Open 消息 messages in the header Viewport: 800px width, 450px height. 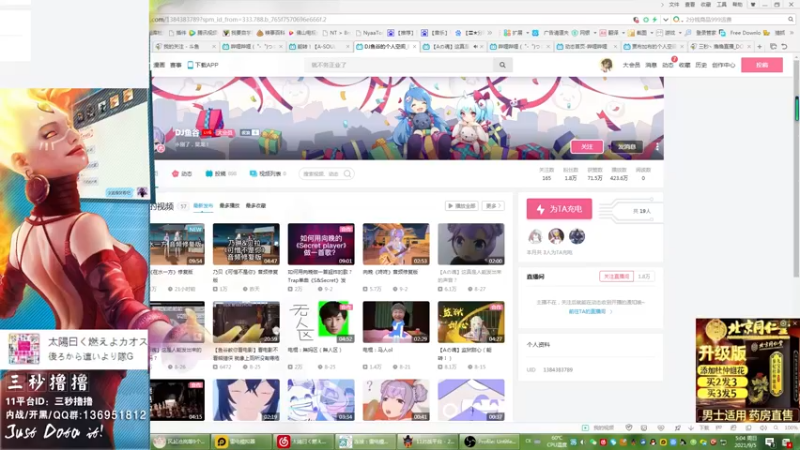pyautogui.click(x=651, y=65)
